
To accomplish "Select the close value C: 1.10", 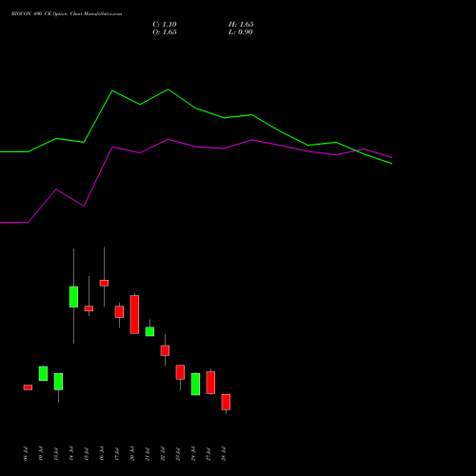I will click(165, 25).
